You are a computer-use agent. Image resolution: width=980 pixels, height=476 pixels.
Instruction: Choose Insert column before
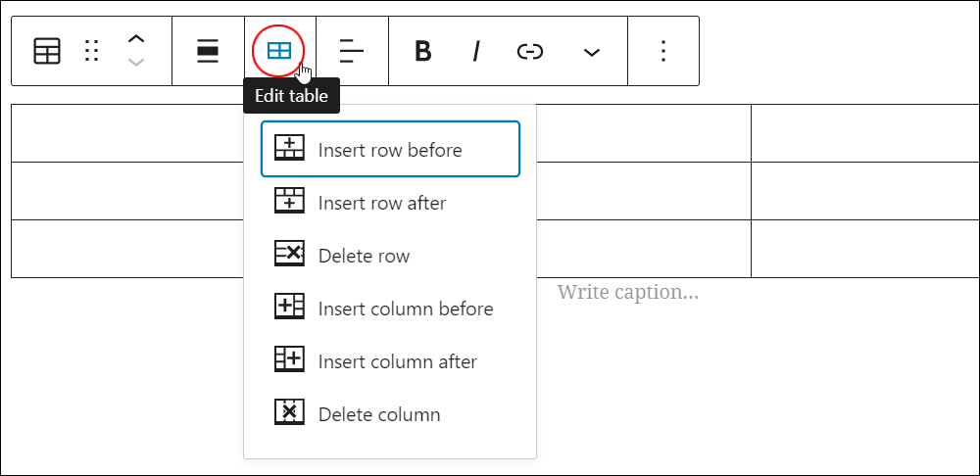(391, 309)
